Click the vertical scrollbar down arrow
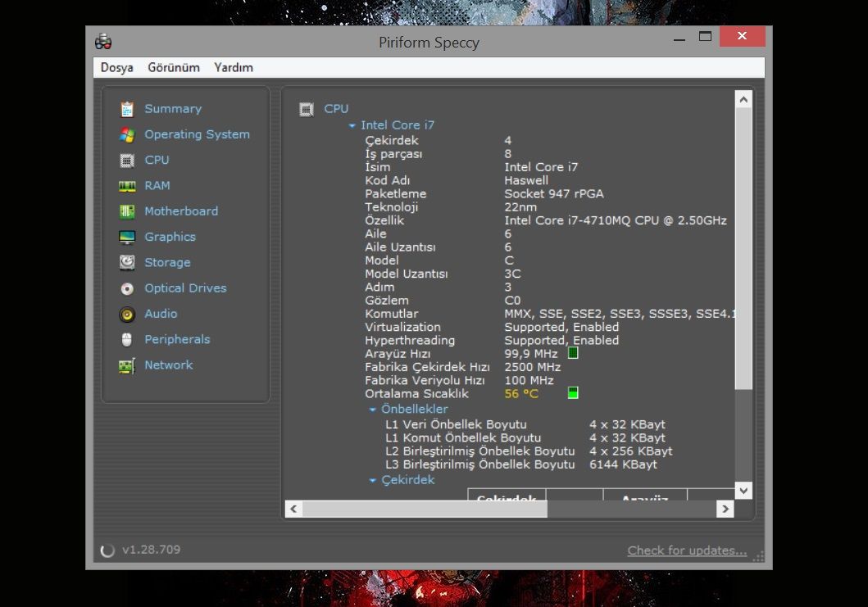Screen dimensions: 868x607 [x=743, y=490]
